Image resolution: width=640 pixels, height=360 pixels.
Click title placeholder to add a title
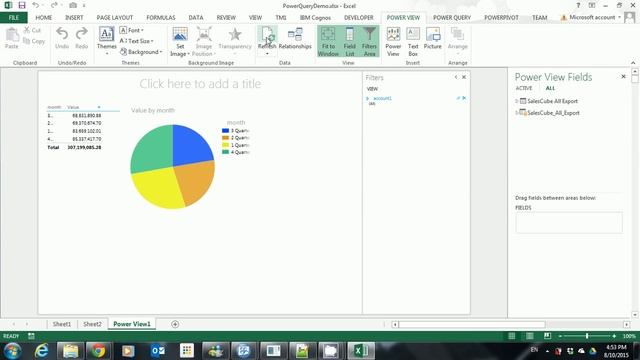tap(200, 84)
